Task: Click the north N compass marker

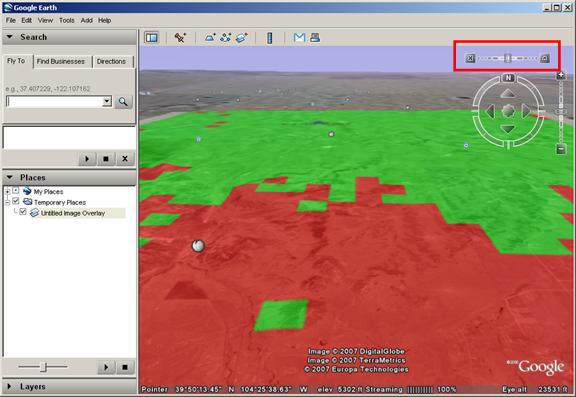Action: coord(508,78)
